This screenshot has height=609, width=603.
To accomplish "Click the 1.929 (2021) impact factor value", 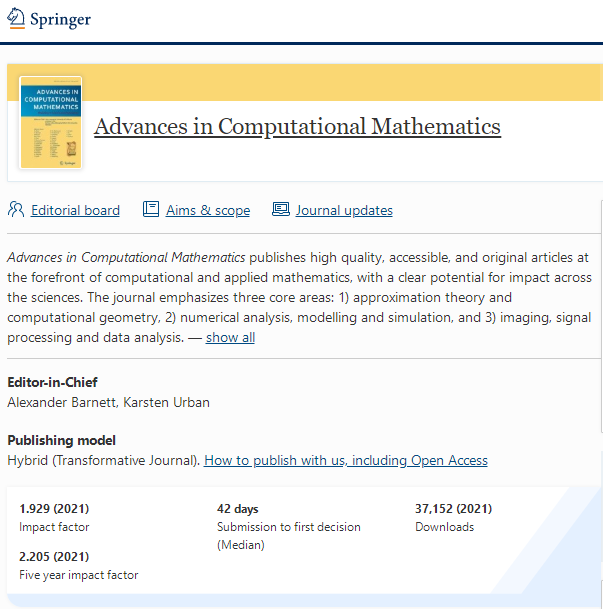I will coord(54,508).
